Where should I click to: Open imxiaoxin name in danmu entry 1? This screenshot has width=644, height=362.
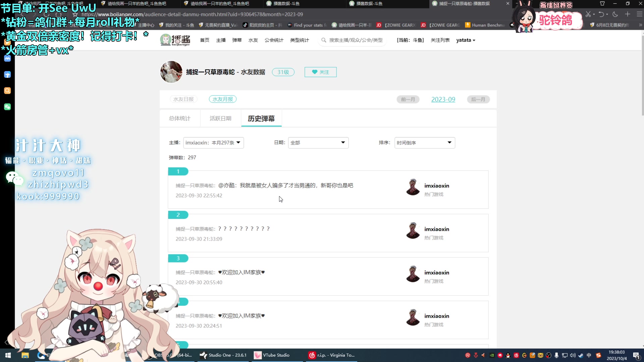[437, 186]
